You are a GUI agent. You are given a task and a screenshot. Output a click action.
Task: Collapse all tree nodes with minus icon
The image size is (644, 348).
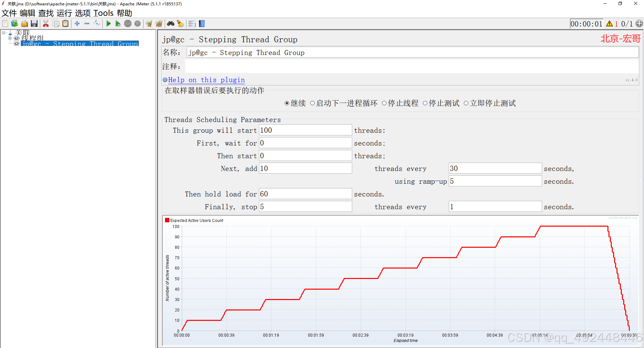(x=87, y=23)
